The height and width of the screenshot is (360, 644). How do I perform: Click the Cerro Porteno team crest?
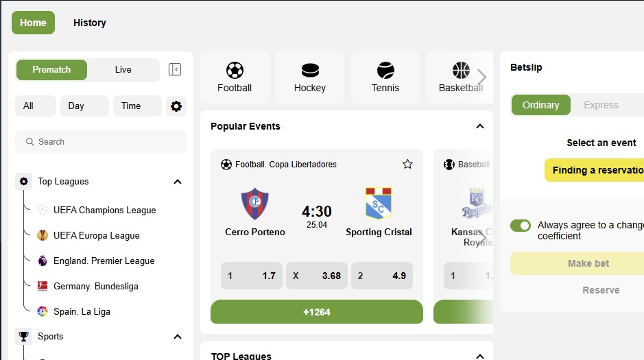click(254, 204)
